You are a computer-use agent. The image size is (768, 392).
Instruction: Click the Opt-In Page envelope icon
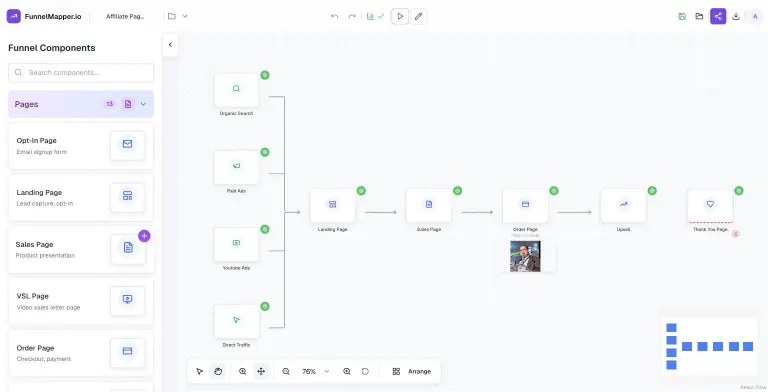(127, 145)
